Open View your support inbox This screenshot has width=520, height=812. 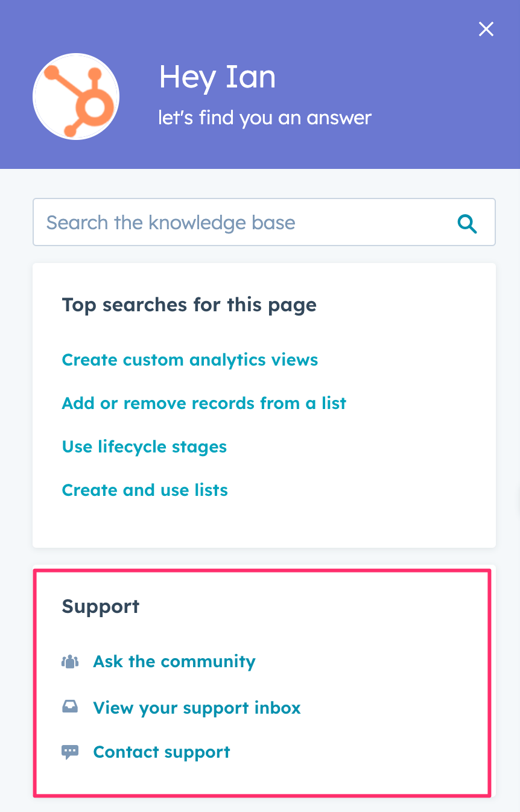click(197, 708)
